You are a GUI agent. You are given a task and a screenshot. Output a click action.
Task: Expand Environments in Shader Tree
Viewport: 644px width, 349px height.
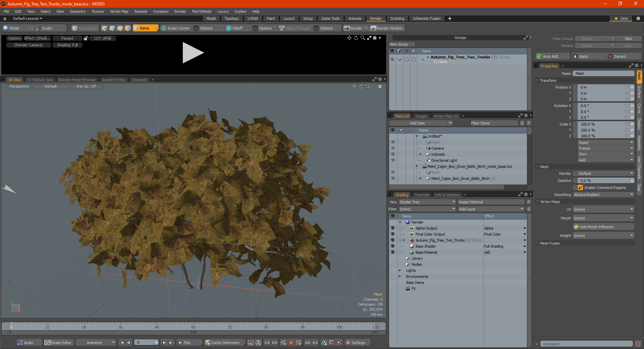point(400,276)
